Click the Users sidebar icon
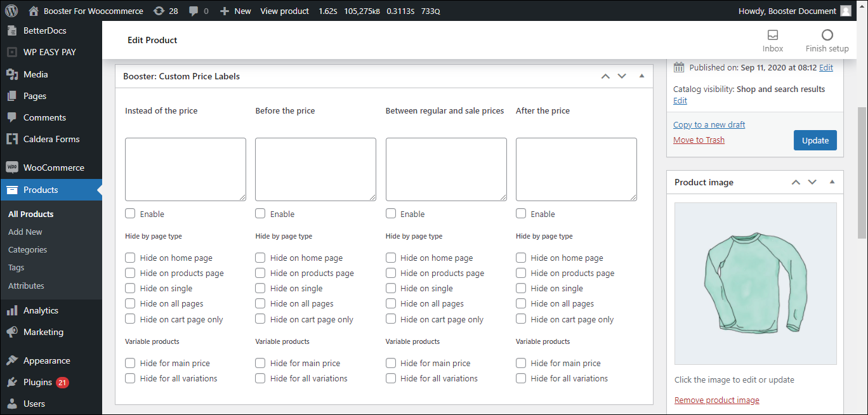 (x=11, y=404)
